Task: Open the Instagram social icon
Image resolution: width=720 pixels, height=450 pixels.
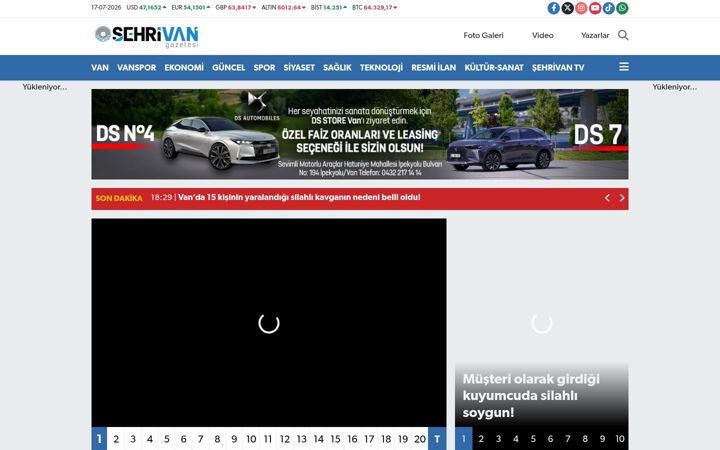Action: point(581,8)
